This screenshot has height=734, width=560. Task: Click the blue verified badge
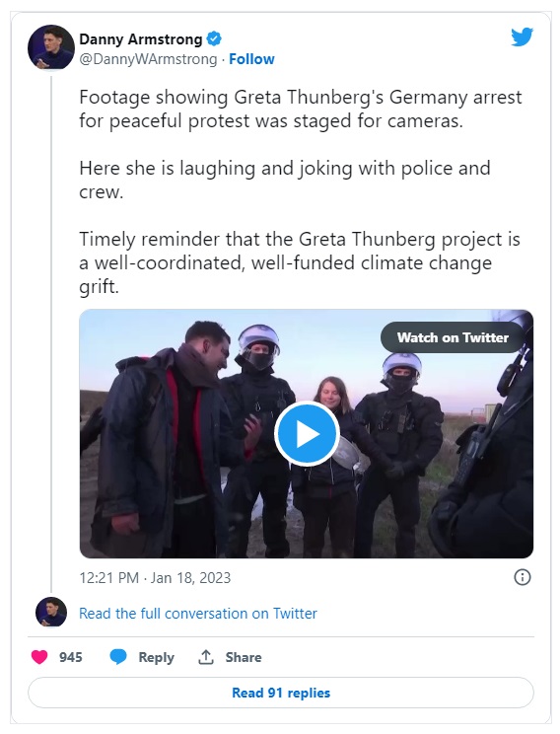(x=214, y=38)
